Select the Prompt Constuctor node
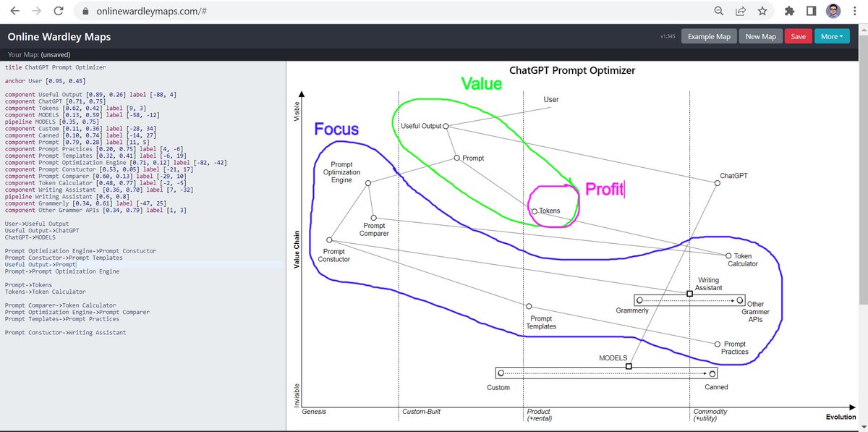 (329, 240)
